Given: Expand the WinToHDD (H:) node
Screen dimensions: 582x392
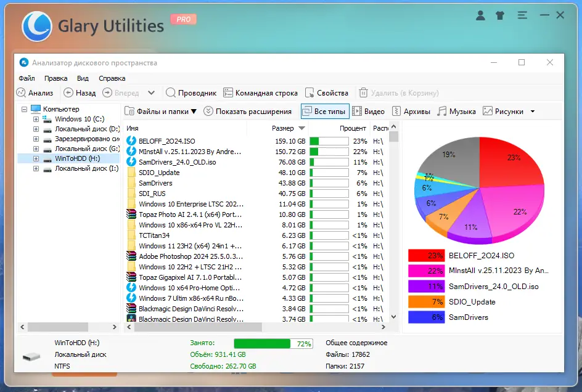Looking at the screenshot, I should [x=36, y=158].
